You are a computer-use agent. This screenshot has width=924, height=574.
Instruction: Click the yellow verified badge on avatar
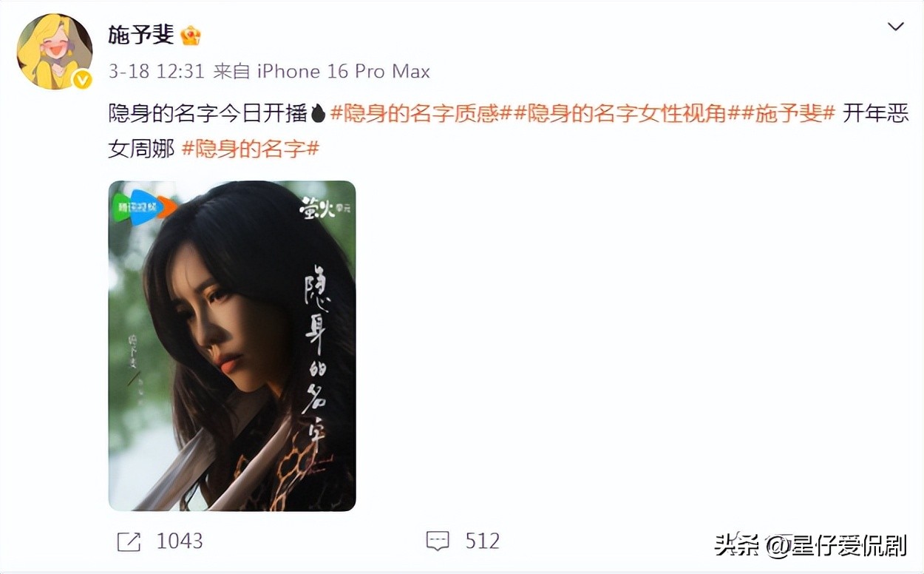(82, 79)
